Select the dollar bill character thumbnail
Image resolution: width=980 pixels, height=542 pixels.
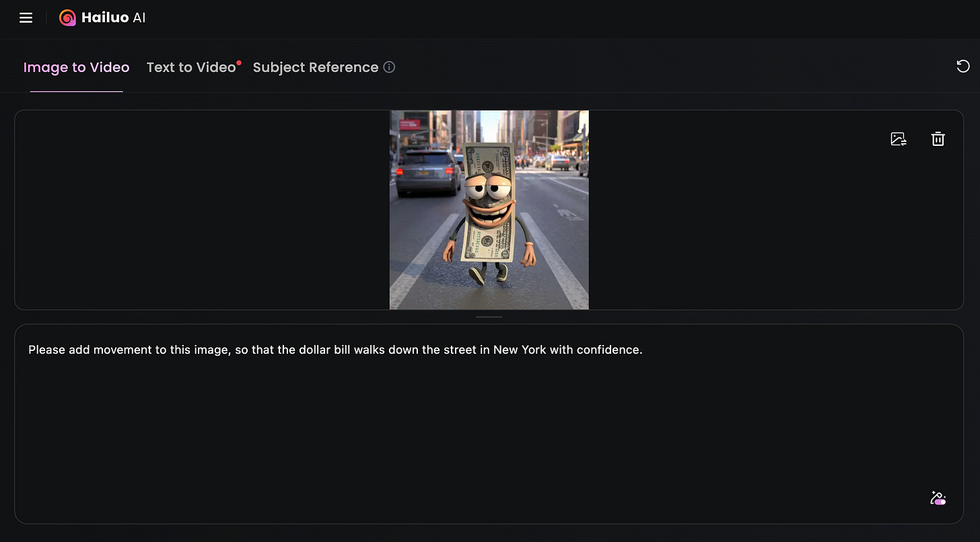(489, 210)
